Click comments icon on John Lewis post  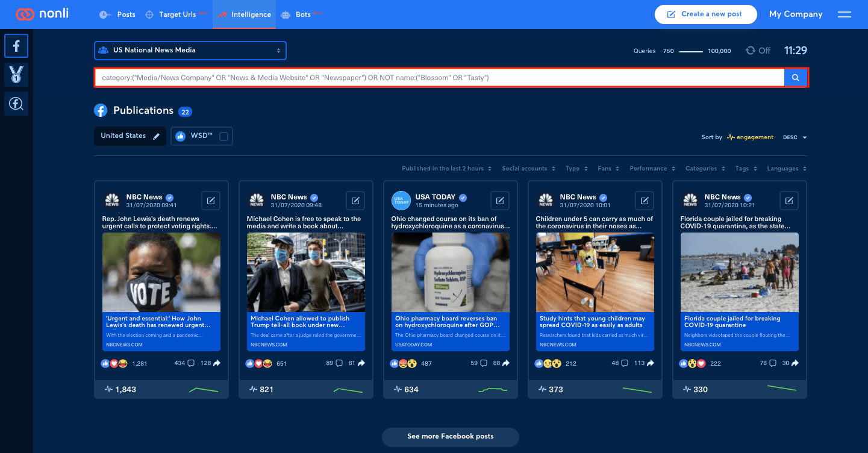191,363
